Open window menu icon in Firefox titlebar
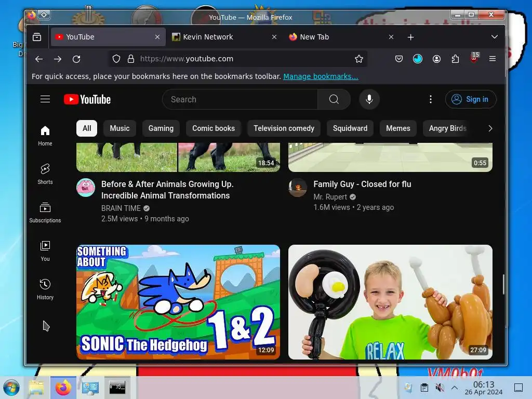The image size is (532, 399). pyautogui.click(x=44, y=15)
